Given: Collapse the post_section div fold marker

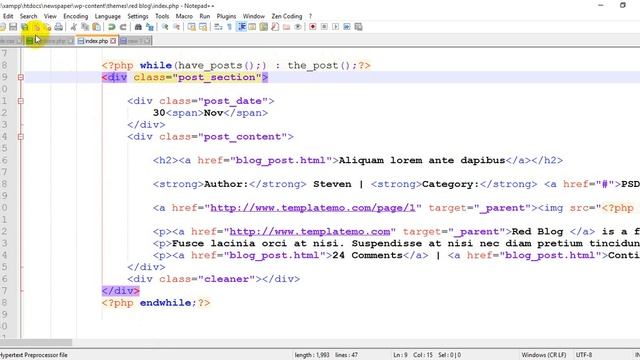Looking at the screenshot, I should (20, 77).
